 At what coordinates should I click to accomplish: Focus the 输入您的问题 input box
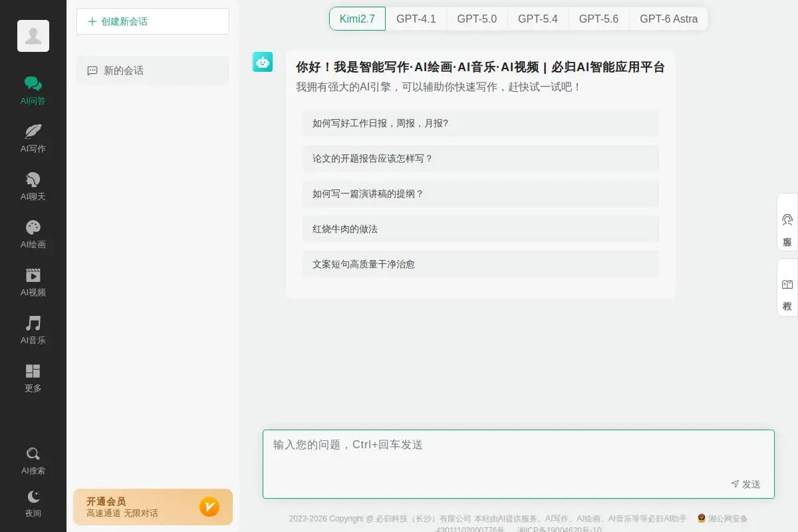pos(519,464)
